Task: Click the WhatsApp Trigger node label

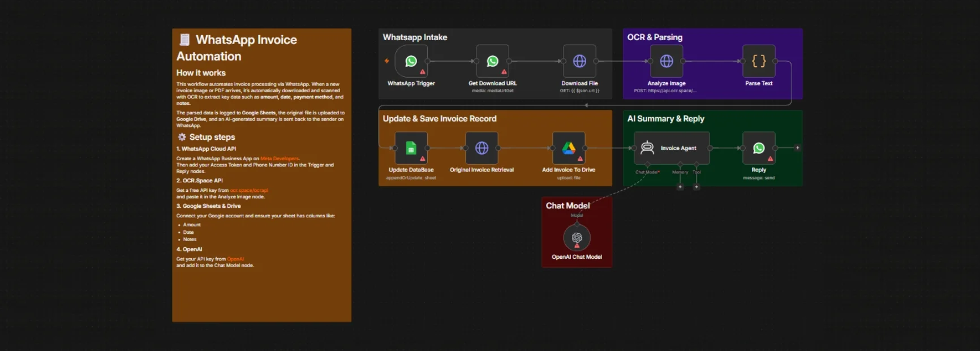Action: click(411, 83)
